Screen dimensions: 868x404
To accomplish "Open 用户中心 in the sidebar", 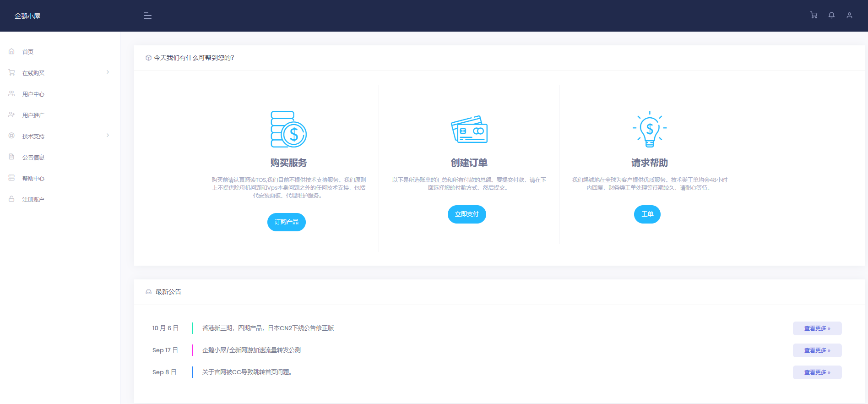I will [33, 94].
